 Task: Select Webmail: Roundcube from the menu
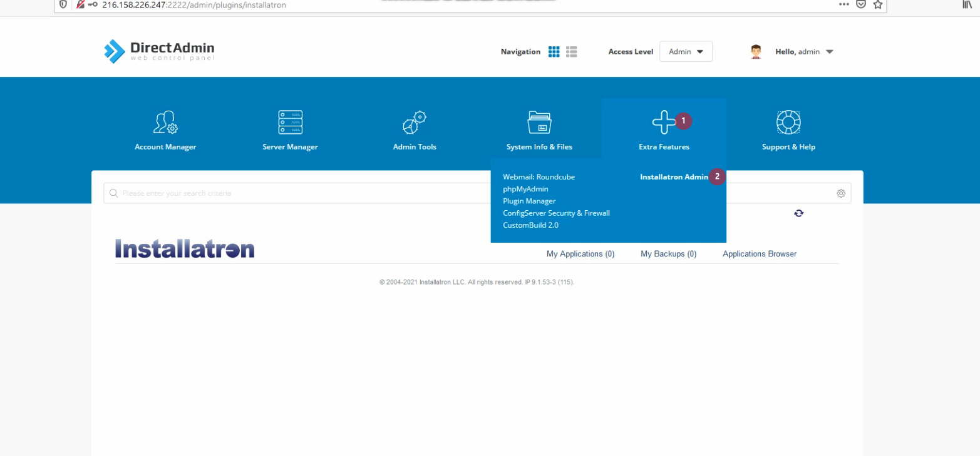pos(539,177)
